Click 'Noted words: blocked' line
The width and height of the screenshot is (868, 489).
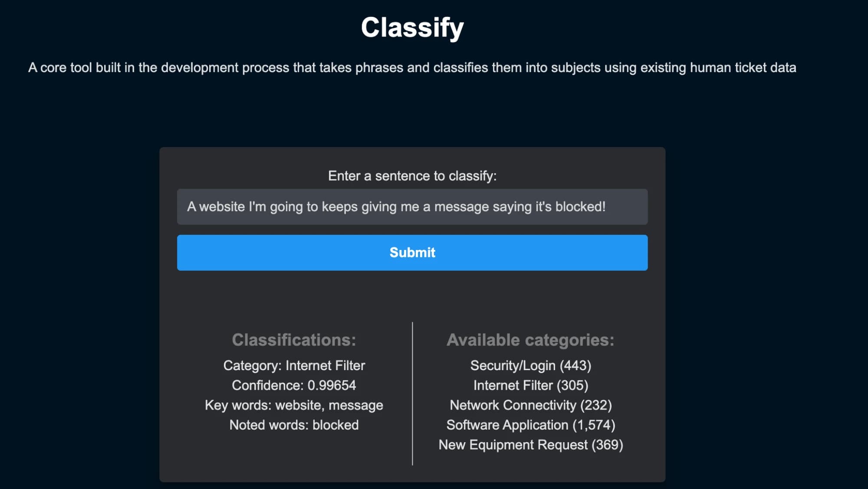294,425
